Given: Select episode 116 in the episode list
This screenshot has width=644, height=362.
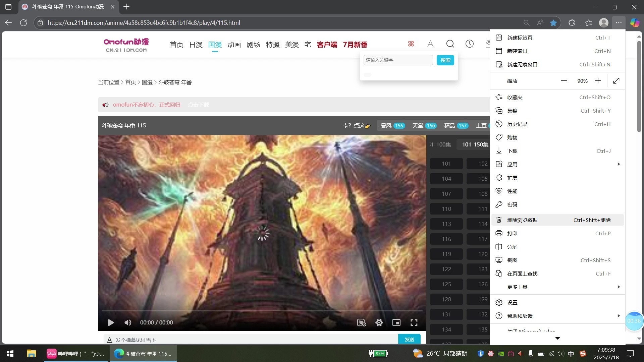Looking at the screenshot, I should [446, 239].
